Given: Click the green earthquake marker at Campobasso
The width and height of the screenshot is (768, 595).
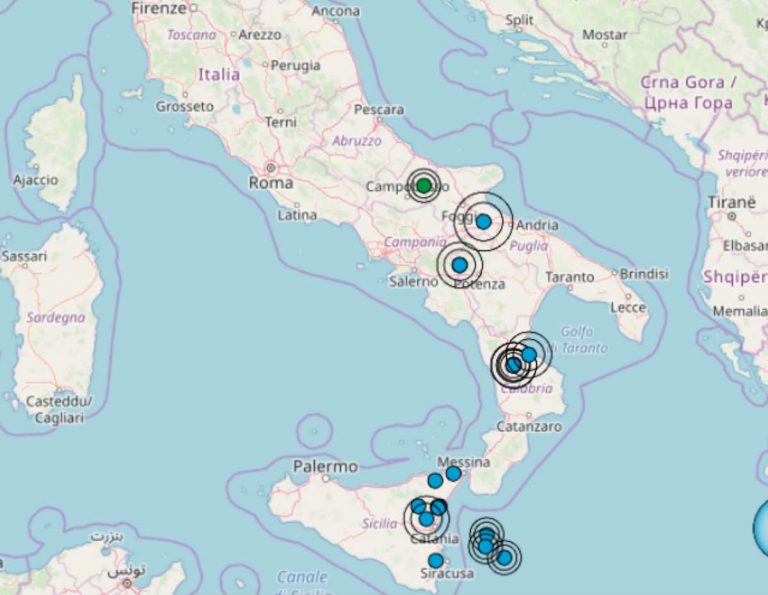Looking at the screenshot, I should tap(424, 185).
